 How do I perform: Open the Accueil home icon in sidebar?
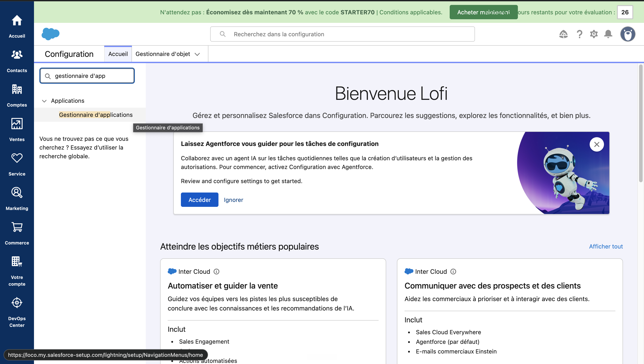tap(17, 21)
